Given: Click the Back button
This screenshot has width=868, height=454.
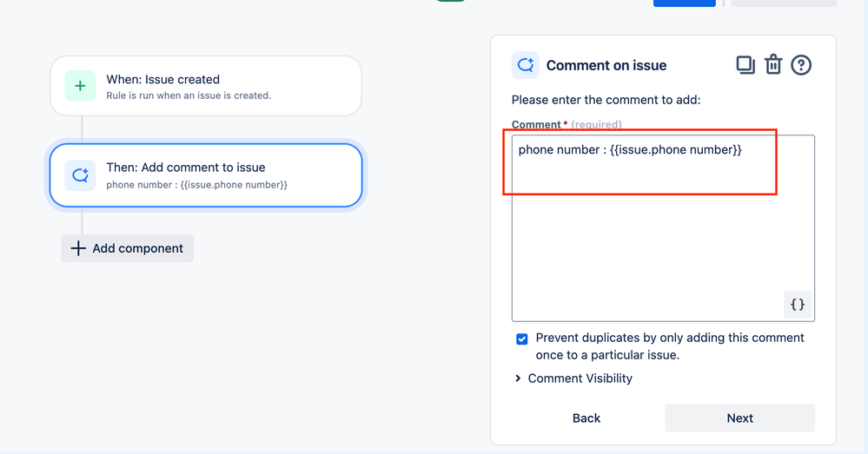Looking at the screenshot, I should coord(586,418).
